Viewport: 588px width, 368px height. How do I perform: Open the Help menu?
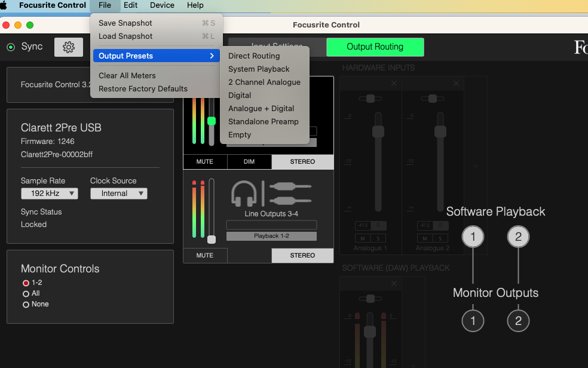click(195, 5)
